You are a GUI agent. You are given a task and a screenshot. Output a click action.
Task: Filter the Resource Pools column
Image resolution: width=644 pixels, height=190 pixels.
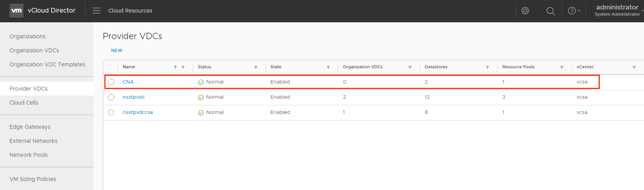[561, 67]
